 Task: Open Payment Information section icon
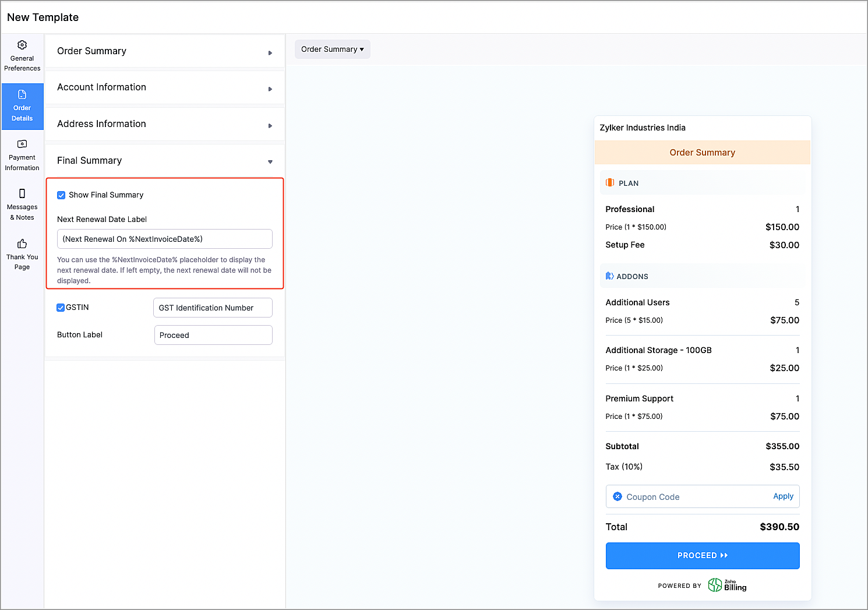[22, 144]
